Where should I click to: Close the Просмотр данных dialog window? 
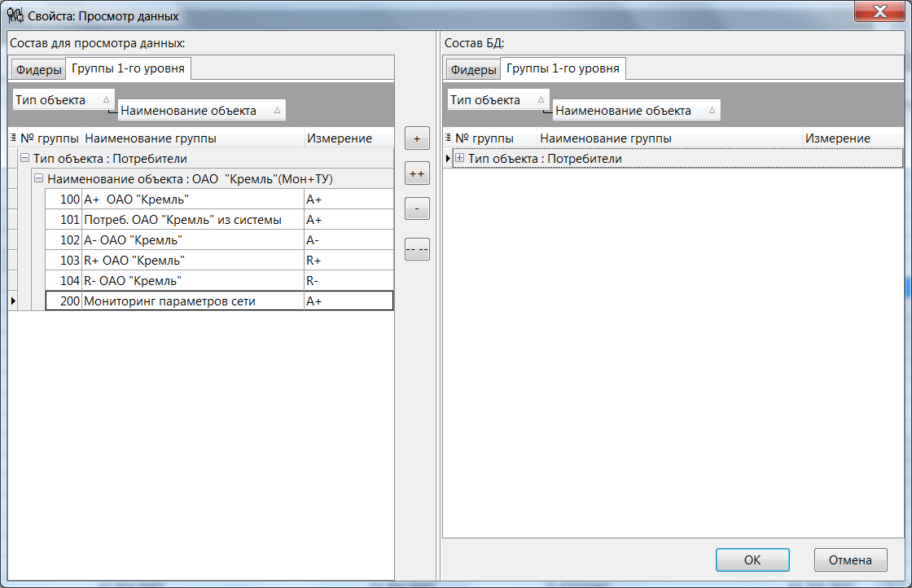pos(879,12)
